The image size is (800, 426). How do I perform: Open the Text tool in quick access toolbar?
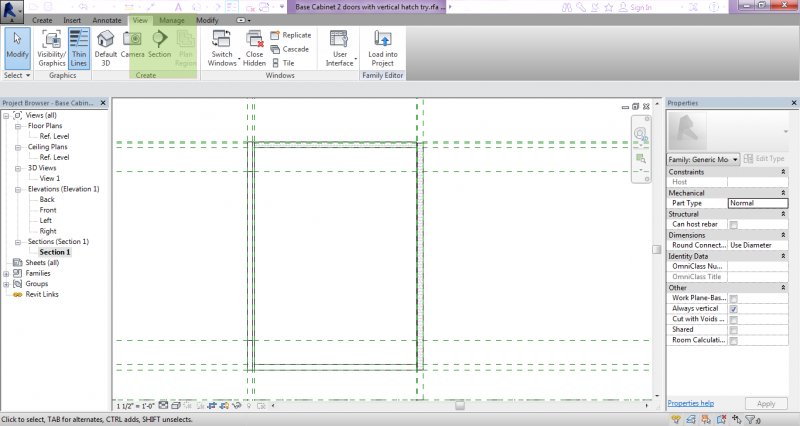click(x=178, y=7)
